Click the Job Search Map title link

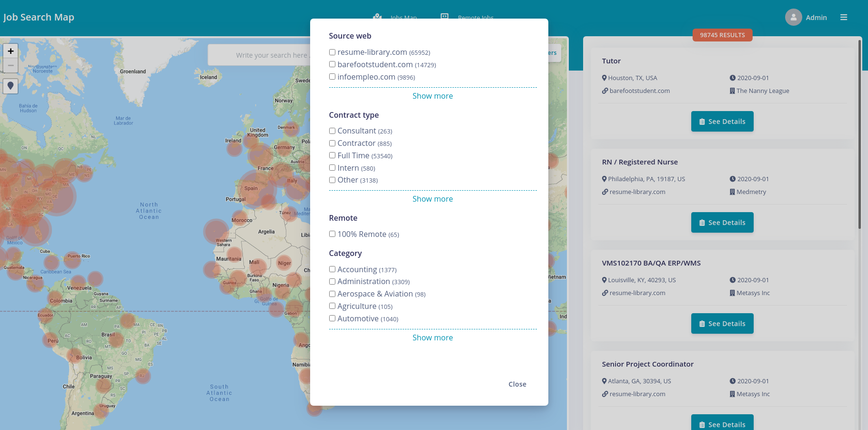39,17
